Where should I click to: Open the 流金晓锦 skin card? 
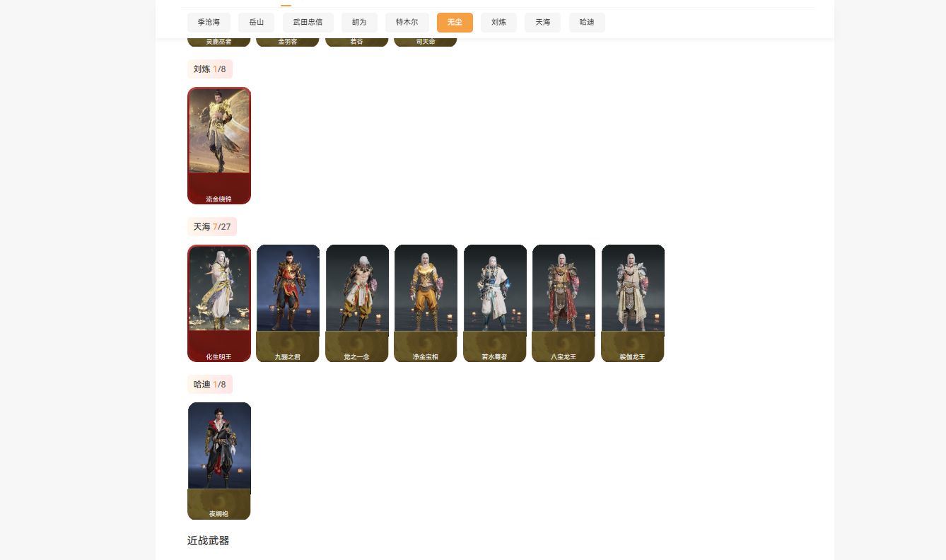[x=219, y=146]
